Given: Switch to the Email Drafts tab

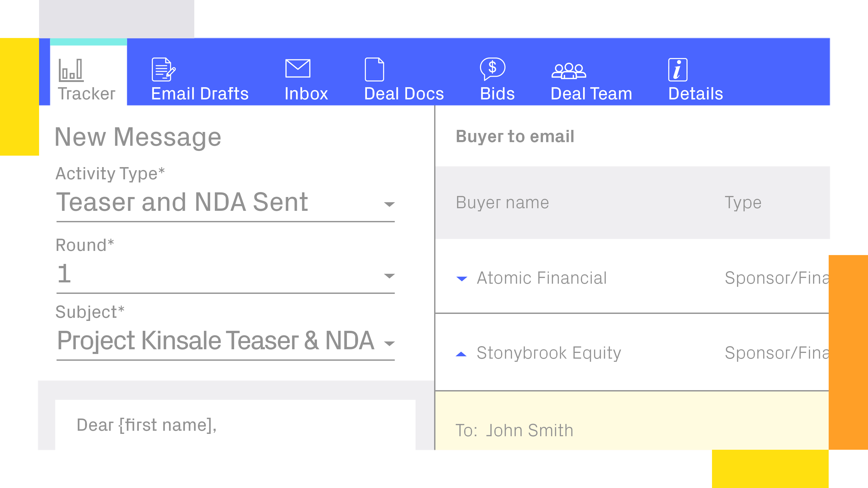Looking at the screenshot, I should pyautogui.click(x=200, y=94).
